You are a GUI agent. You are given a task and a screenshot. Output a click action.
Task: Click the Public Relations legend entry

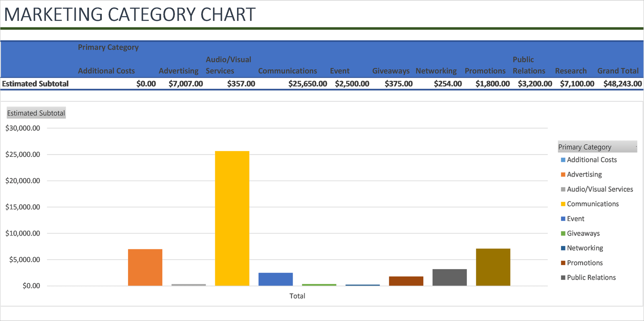[x=588, y=278]
